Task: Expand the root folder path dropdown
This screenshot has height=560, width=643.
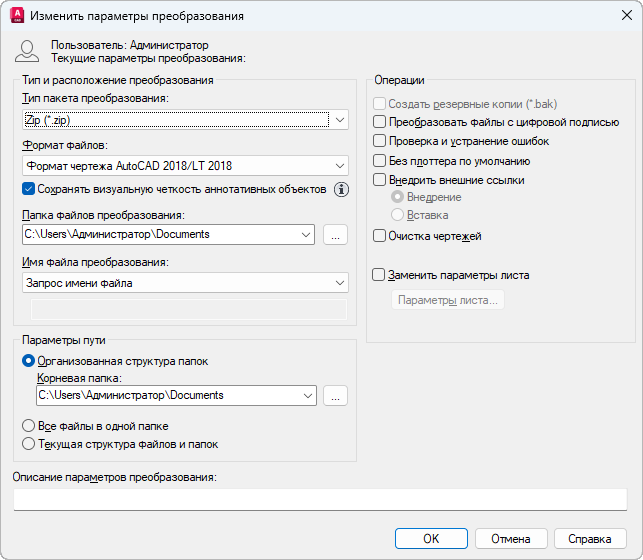Action: 306,395
